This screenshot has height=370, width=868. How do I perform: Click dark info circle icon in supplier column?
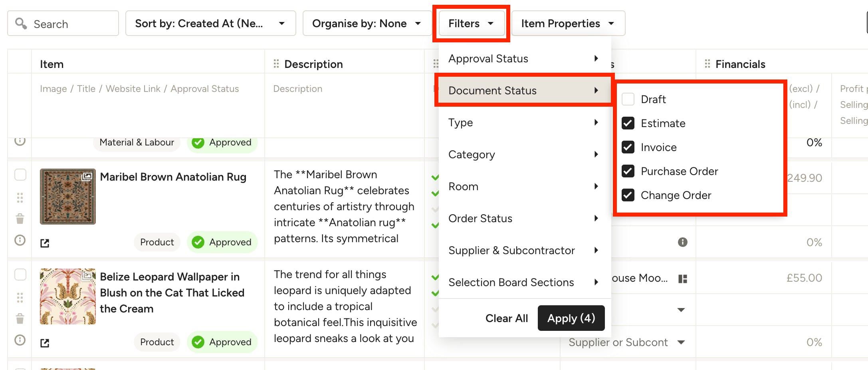[683, 242]
